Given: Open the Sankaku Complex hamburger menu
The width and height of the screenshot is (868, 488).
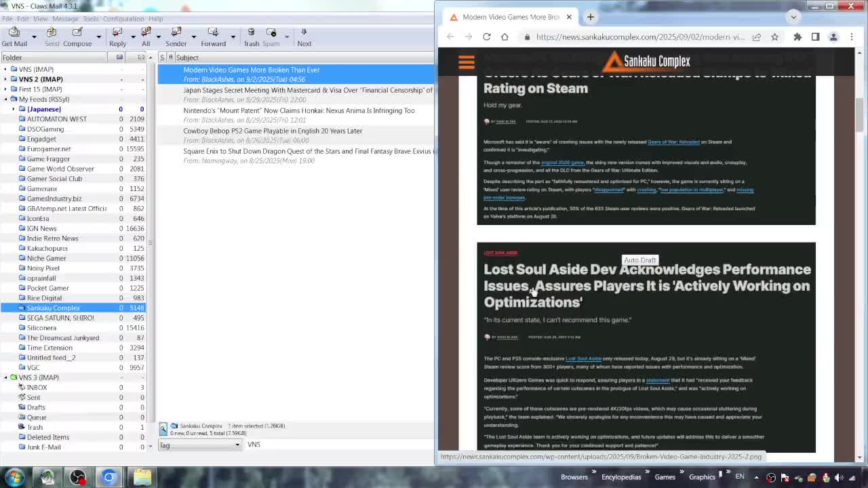Looking at the screenshot, I should (466, 62).
